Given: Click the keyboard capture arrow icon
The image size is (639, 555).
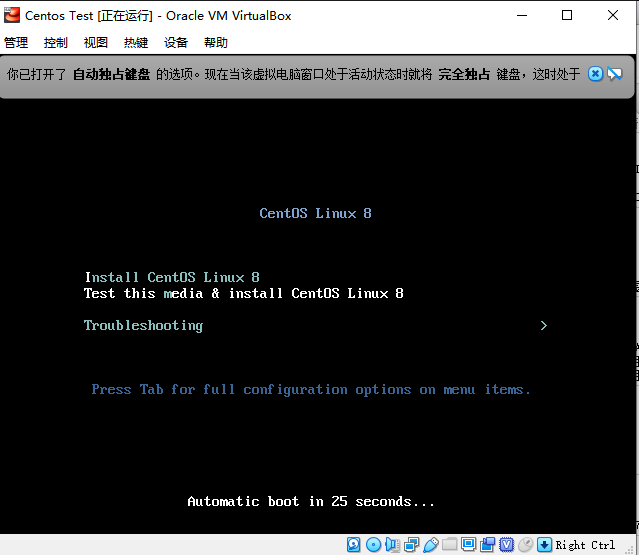Looking at the screenshot, I should (x=544, y=544).
